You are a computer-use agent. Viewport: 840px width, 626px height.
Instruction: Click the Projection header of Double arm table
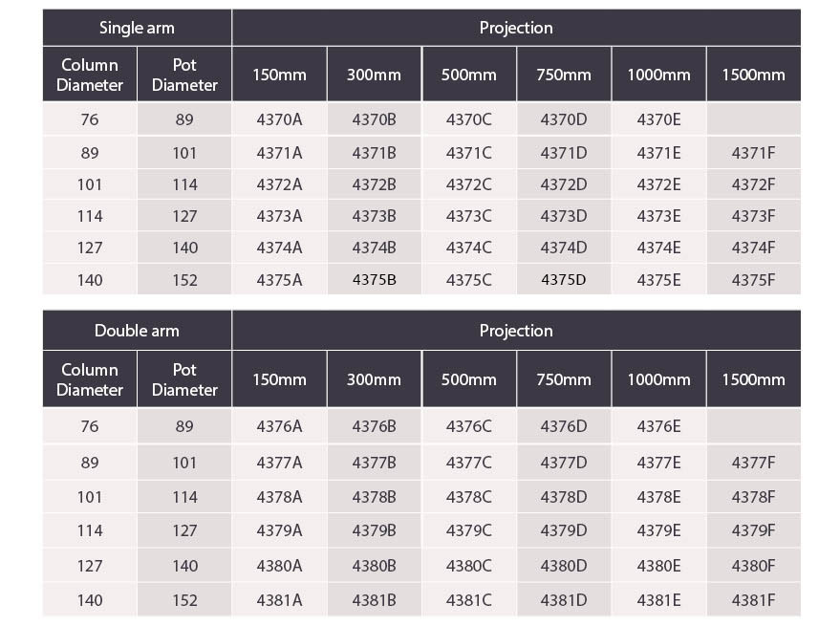click(x=516, y=330)
